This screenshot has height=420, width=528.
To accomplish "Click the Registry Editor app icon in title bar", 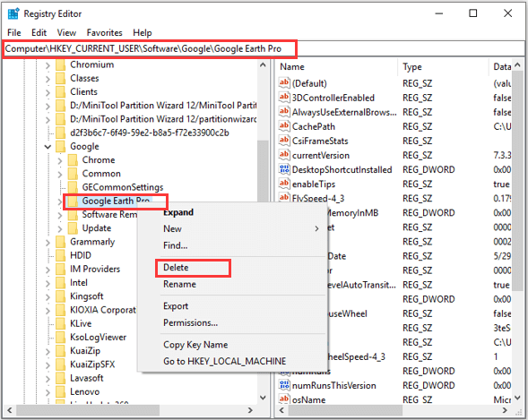I will click(13, 13).
